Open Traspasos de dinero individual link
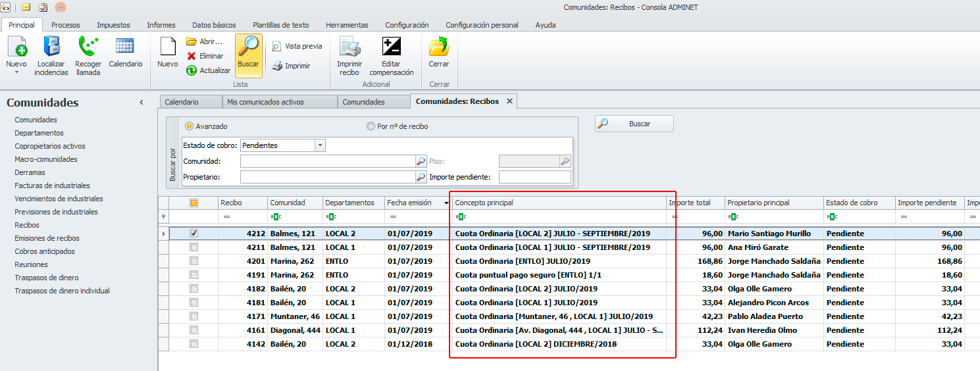Screen dimensions: 980x371 [62, 291]
